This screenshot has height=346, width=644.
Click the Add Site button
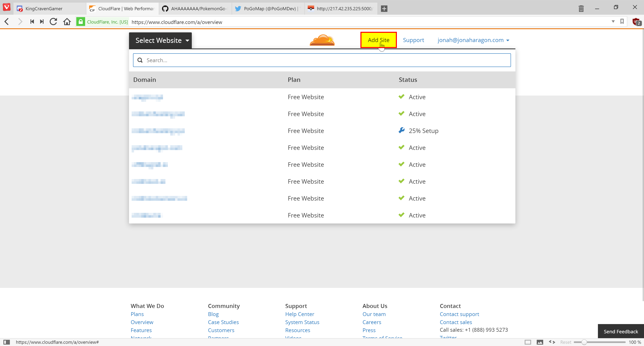[378, 40]
